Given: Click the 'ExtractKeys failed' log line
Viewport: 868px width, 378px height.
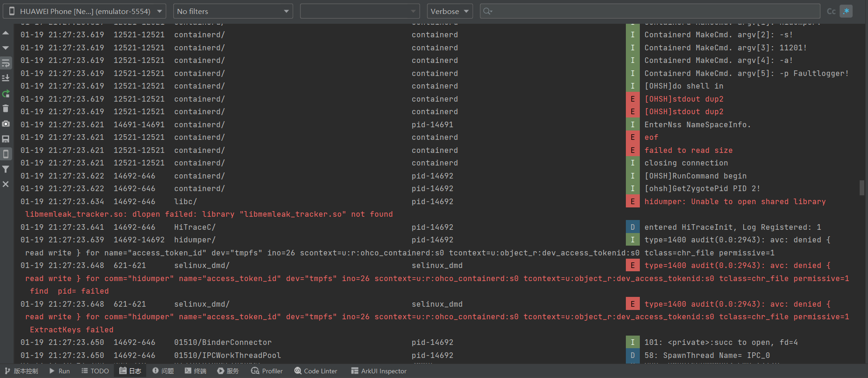Looking at the screenshot, I should [72, 330].
